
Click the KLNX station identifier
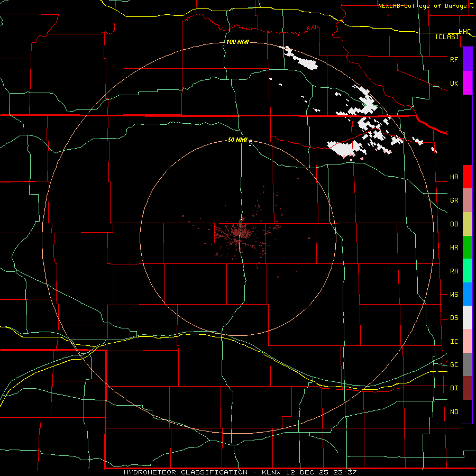(x=271, y=472)
